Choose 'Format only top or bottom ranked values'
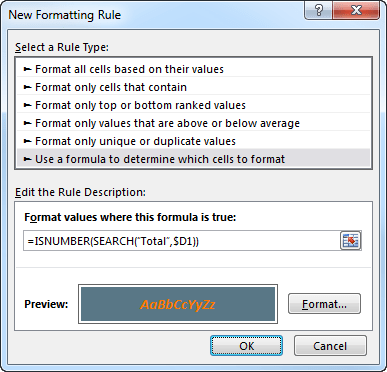 194,105
